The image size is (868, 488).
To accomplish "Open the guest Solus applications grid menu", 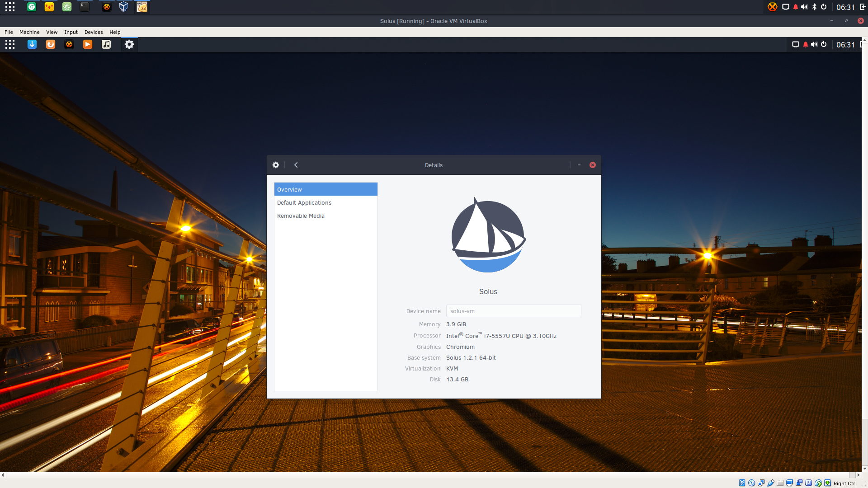I will click(10, 44).
